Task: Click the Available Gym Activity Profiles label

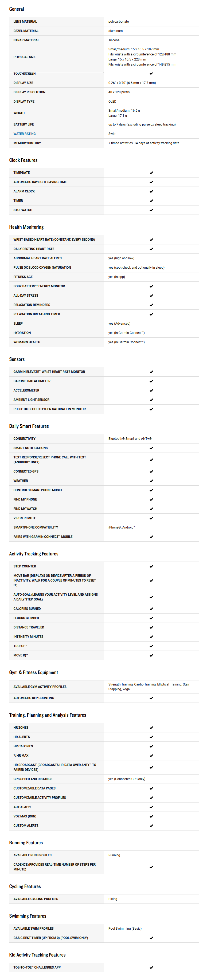Action: (x=40, y=687)
